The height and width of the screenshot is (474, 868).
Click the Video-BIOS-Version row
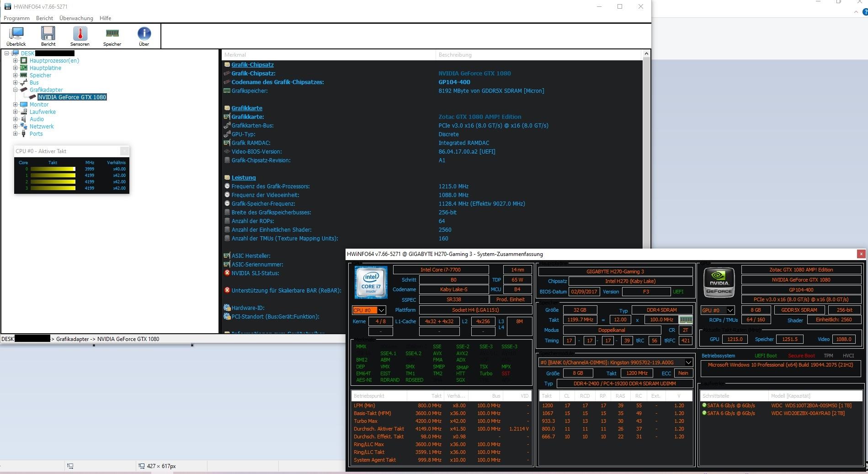432,152
